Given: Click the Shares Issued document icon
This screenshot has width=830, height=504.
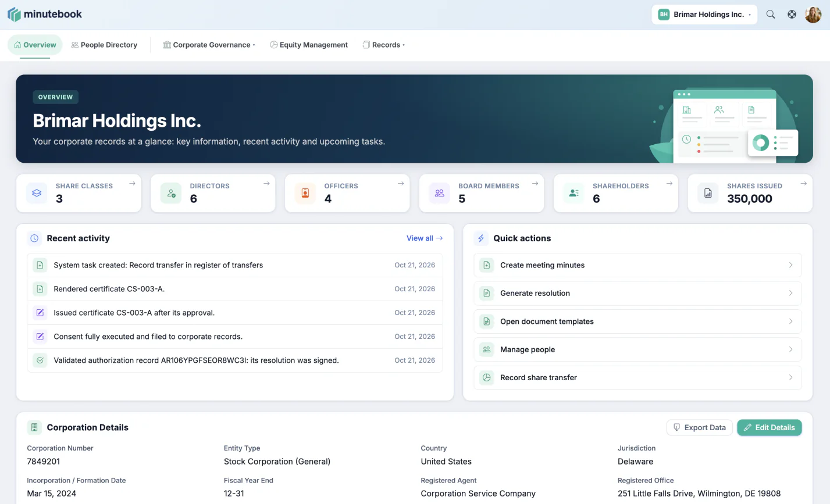Looking at the screenshot, I should click(708, 193).
